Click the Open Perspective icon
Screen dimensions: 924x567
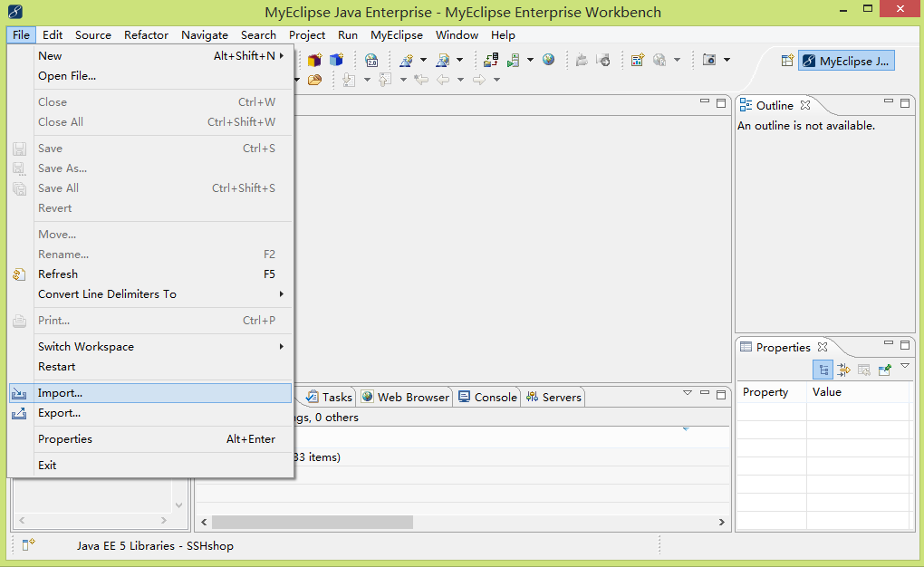(787, 61)
